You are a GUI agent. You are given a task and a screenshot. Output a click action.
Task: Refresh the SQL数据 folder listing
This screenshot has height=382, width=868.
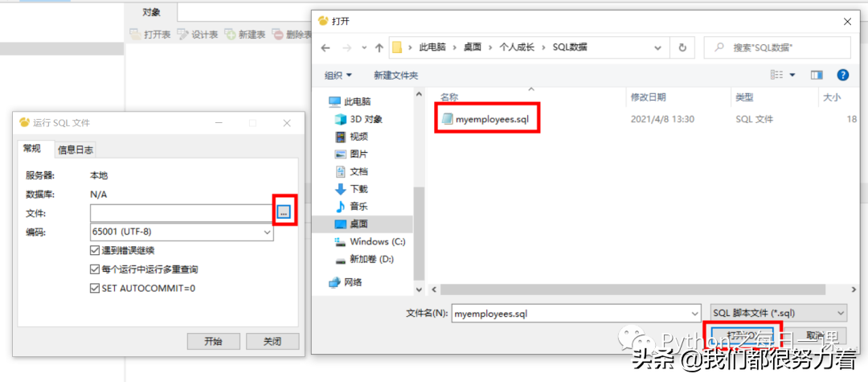(683, 47)
